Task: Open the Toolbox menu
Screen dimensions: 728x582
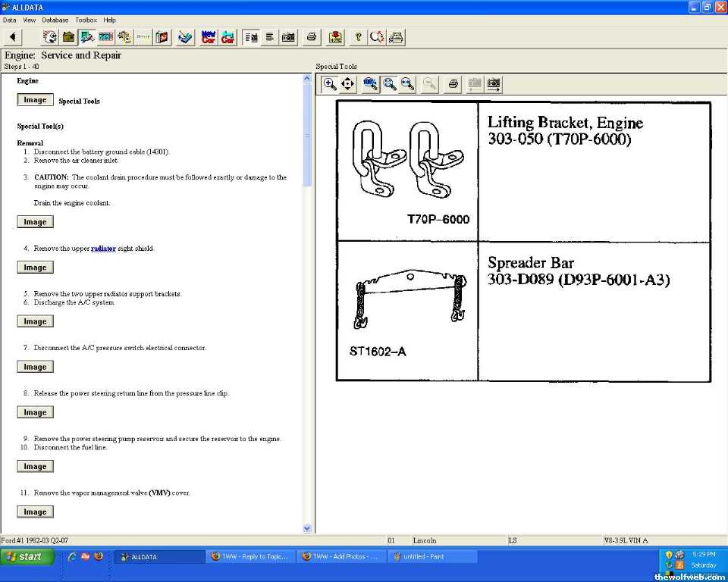Action: click(x=86, y=20)
